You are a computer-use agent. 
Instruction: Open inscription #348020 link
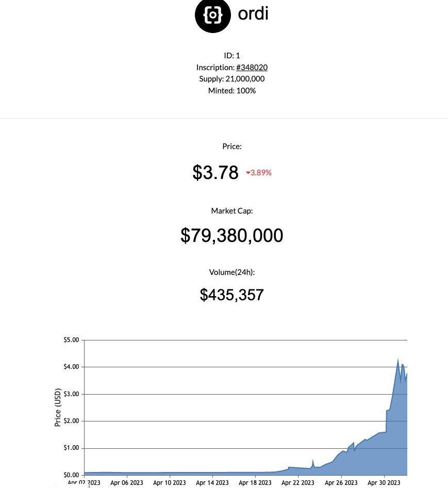coord(252,67)
